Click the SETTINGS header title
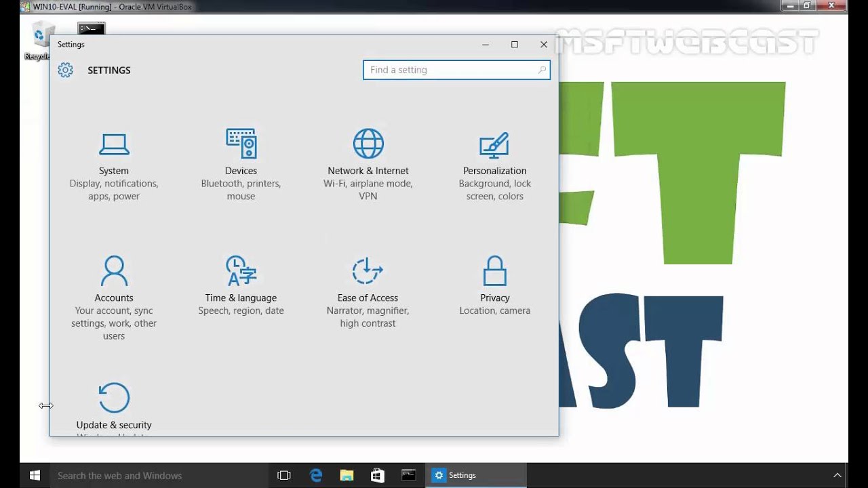The width and height of the screenshot is (868, 488). click(x=109, y=70)
